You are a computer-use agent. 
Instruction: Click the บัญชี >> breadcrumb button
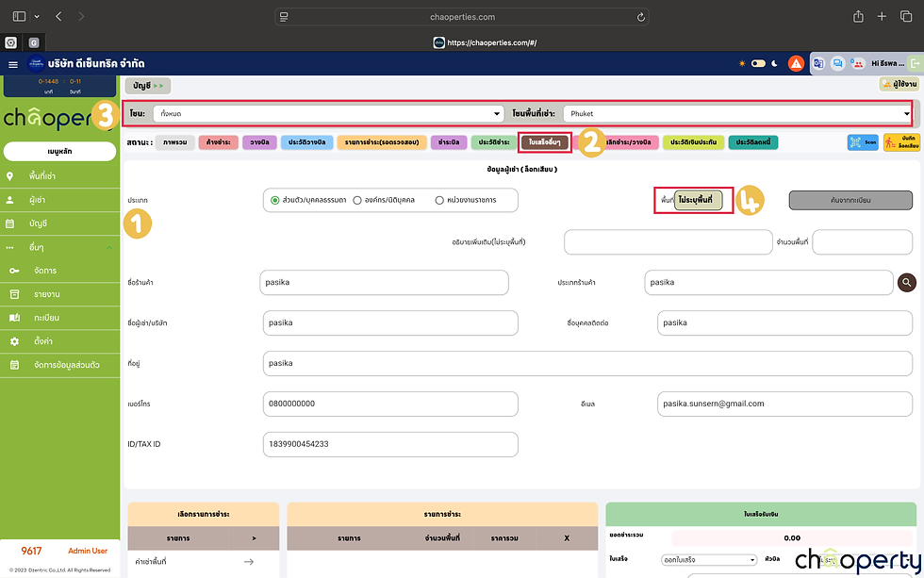click(148, 86)
